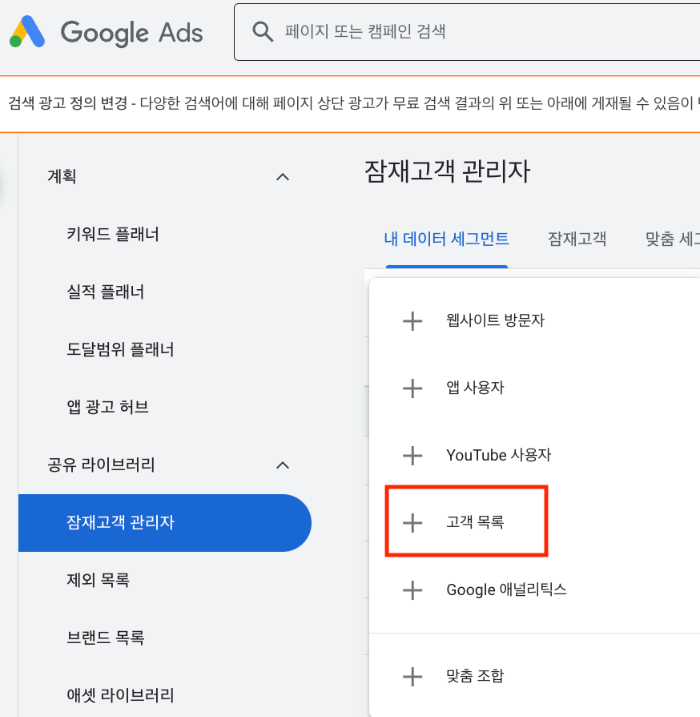Choose the YouTube 사용자 segment option

click(x=499, y=455)
